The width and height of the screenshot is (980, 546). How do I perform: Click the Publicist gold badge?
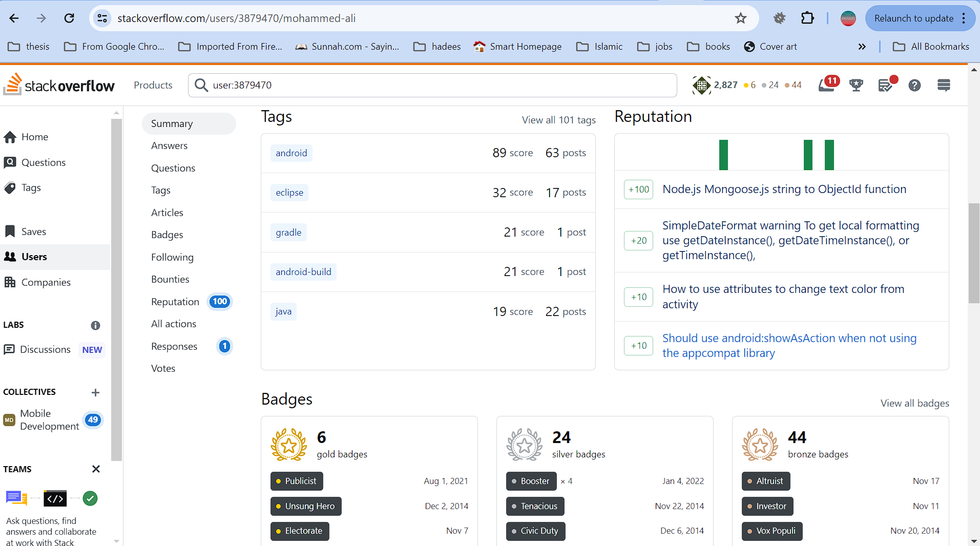(297, 481)
